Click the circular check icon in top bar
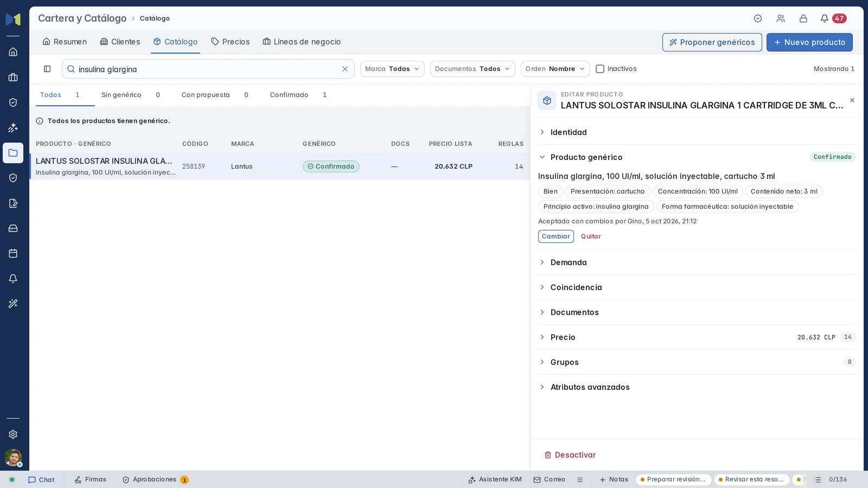 [758, 18]
